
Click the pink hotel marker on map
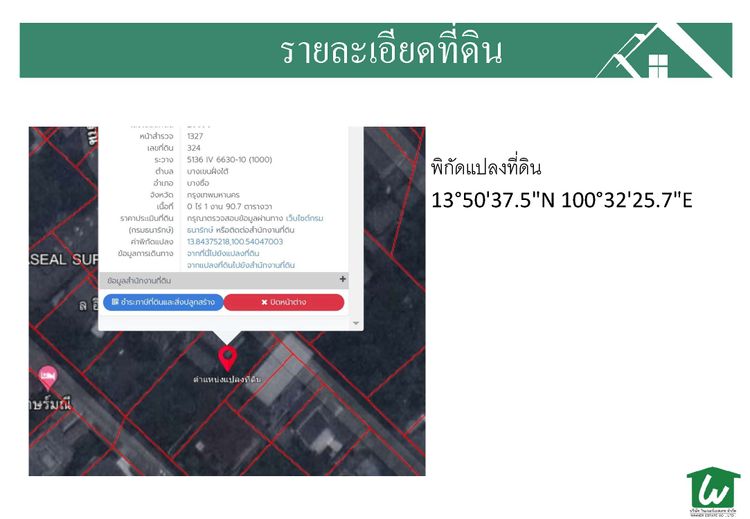[x=47, y=377]
